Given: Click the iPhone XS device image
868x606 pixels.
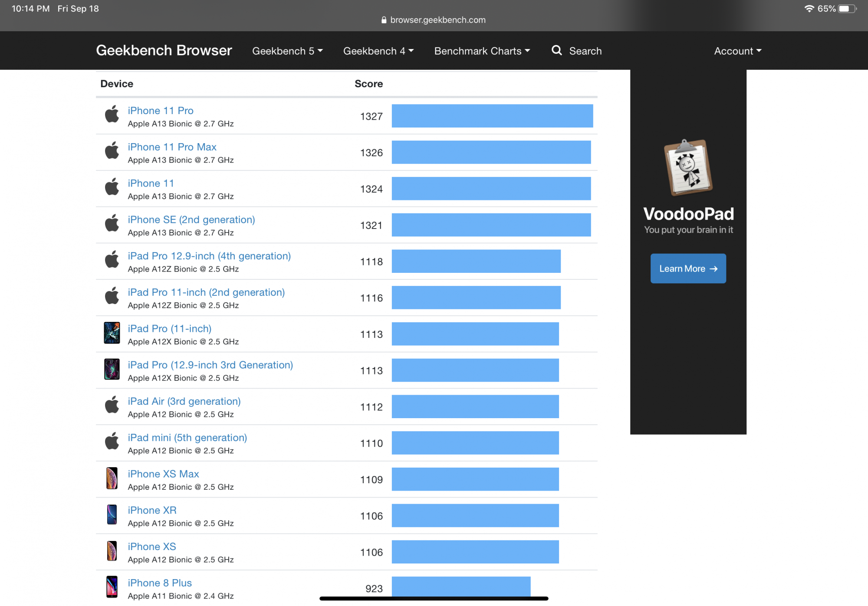Looking at the screenshot, I should [x=112, y=551].
